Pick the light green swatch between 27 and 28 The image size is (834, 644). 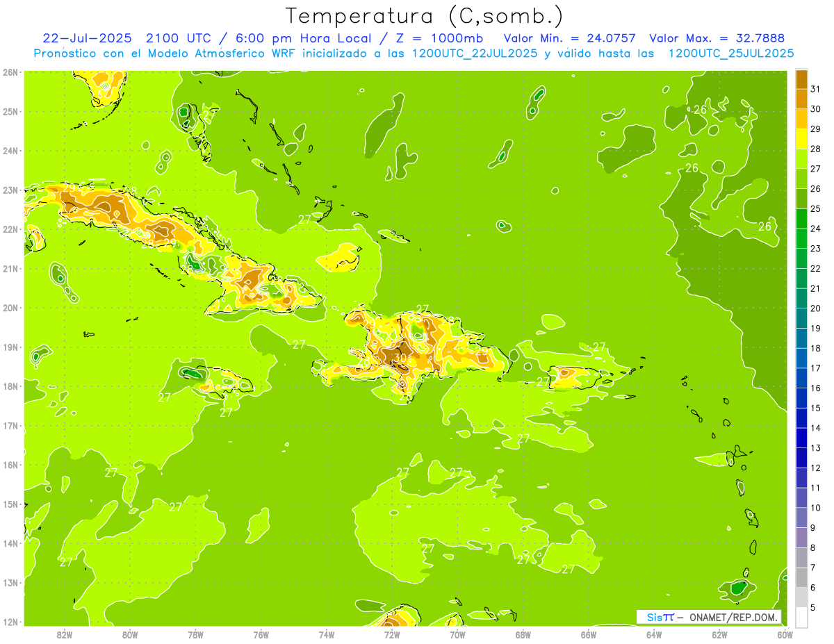(x=801, y=158)
